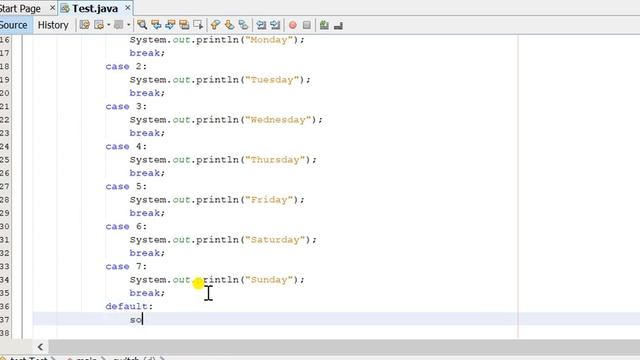Image resolution: width=640 pixels, height=360 pixels.
Task: Switch to History view
Action: coord(53,25)
